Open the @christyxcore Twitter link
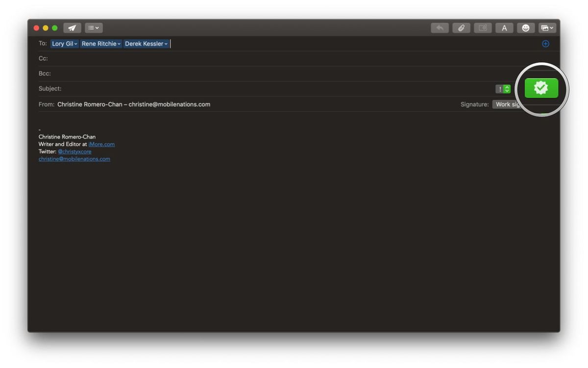The height and width of the screenshot is (368, 588). (74, 151)
